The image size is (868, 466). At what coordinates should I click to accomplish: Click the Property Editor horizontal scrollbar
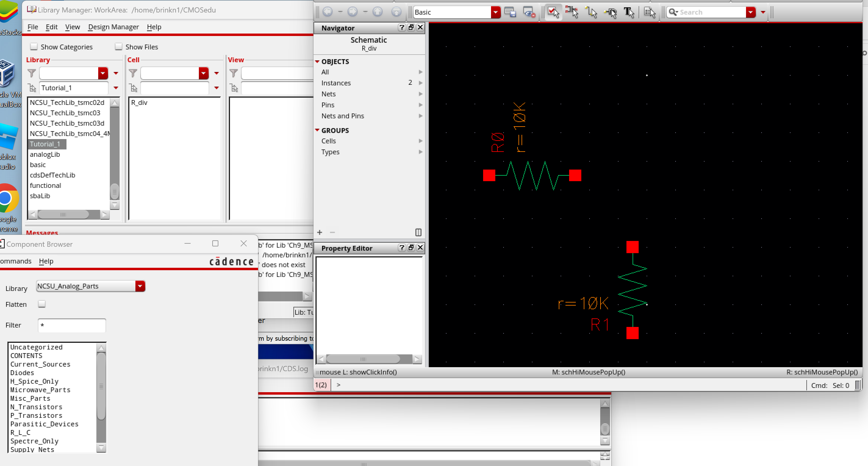click(x=363, y=359)
